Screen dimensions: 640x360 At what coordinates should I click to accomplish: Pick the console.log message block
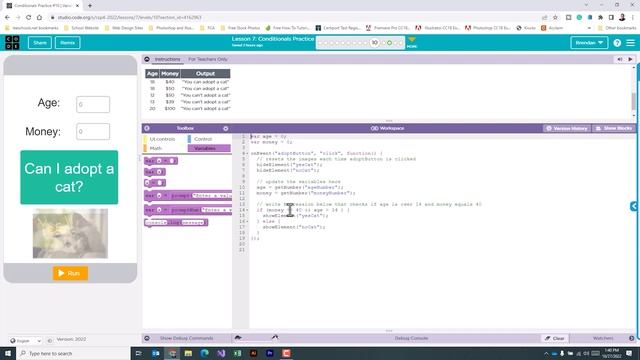pyautogui.click(x=176, y=222)
